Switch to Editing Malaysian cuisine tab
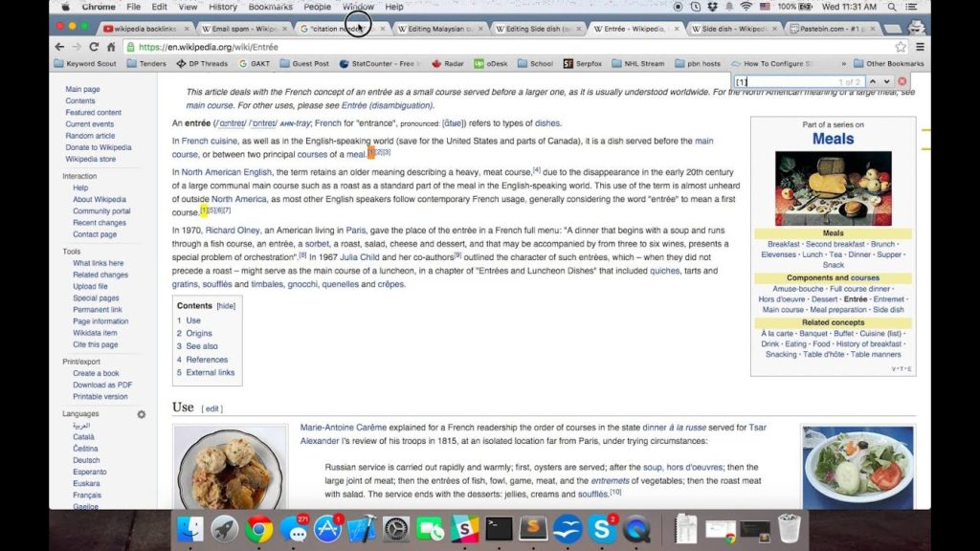 tap(439, 29)
